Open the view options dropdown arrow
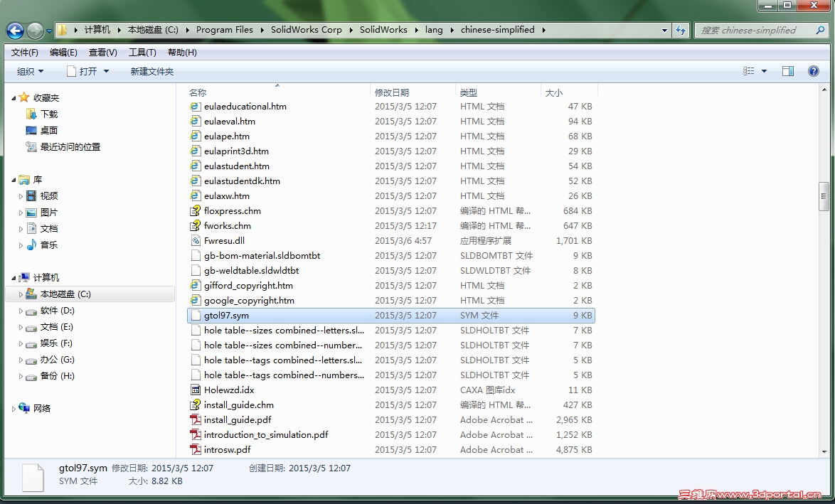The height and width of the screenshot is (504, 835). 764,71
